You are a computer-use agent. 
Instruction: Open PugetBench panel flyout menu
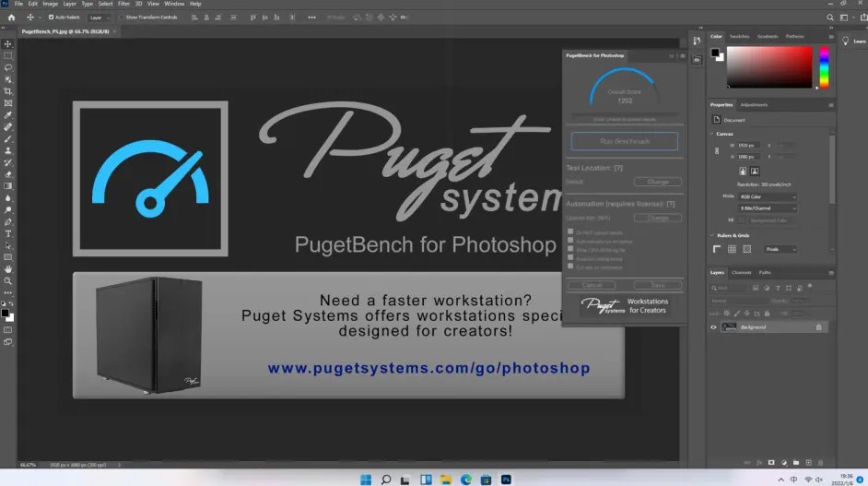pos(683,56)
